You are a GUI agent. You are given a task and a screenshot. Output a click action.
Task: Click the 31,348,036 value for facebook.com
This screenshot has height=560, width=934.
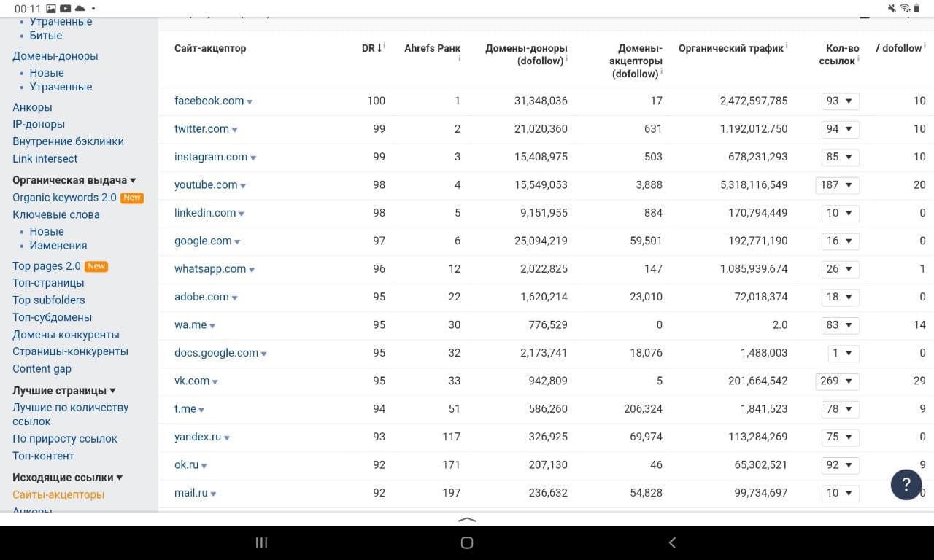click(541, 101)
